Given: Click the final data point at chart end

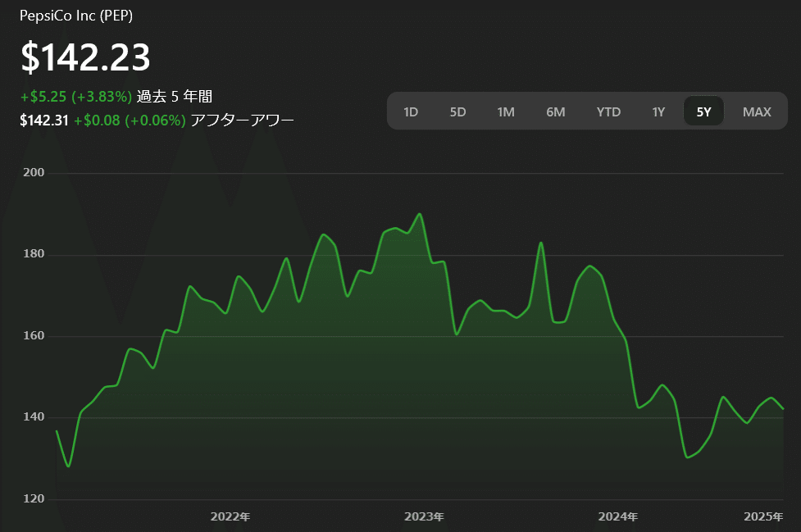Looking at the screenshot, I should click(x=783, y=408).
